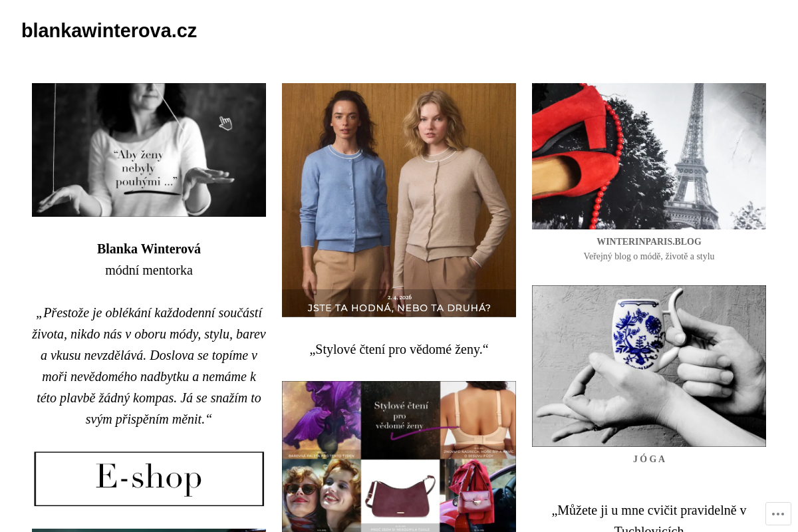
Task: Open post 'Jste ta hodná, nebo ta druhá?'
Action: (x=399, y=308)
